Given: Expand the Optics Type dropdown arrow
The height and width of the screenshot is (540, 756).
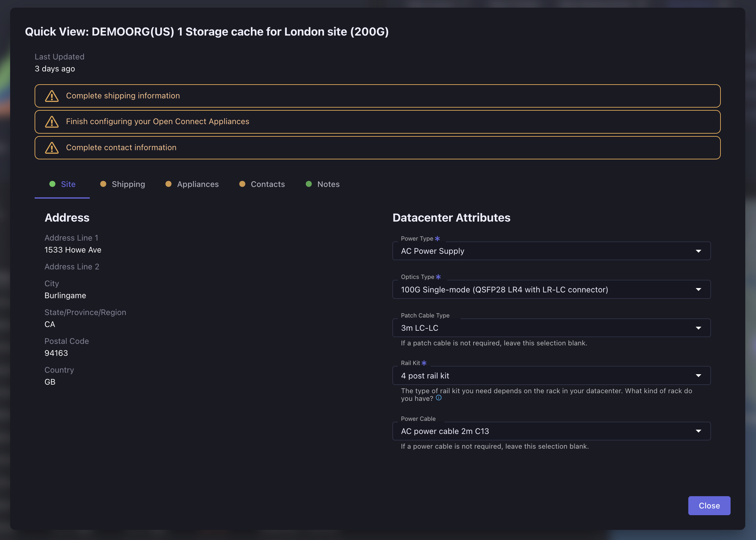Looking at the screenshot, I should tap(698, 290).
